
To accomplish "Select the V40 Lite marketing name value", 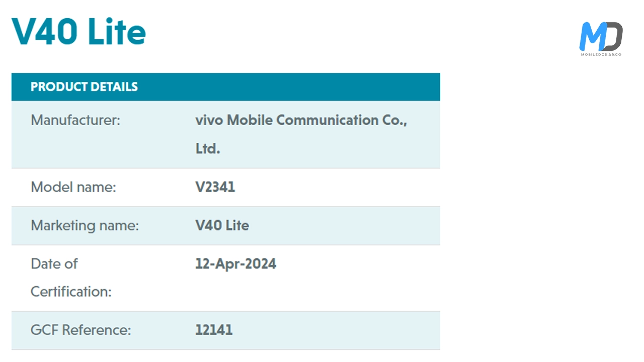I will click(x=222, y=226).
